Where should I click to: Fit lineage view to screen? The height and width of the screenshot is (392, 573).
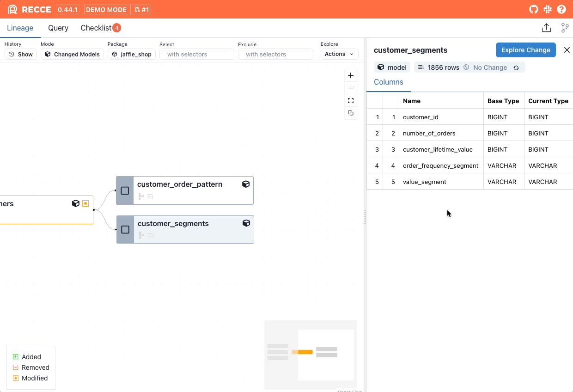click(351, 100)
